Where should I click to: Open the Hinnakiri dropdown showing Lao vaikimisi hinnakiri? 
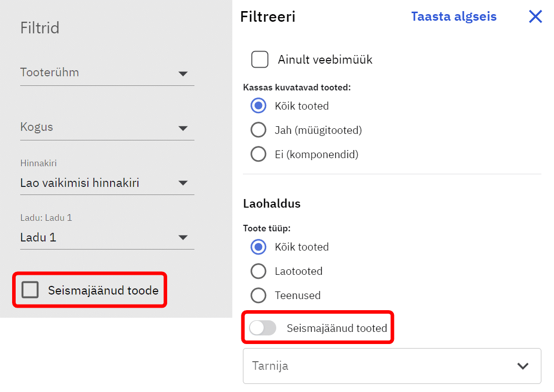tap(101, 183)
